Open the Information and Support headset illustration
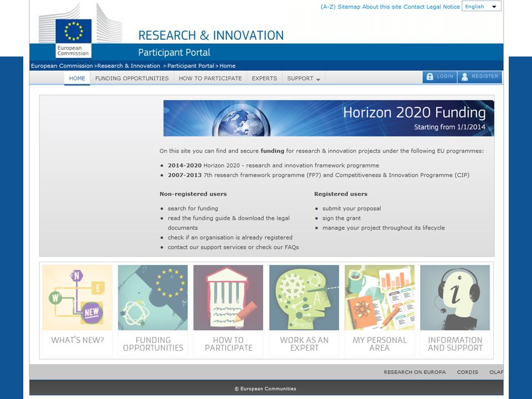Image resolution: width=532 pixels, height=399 pixels. (455, 298)
